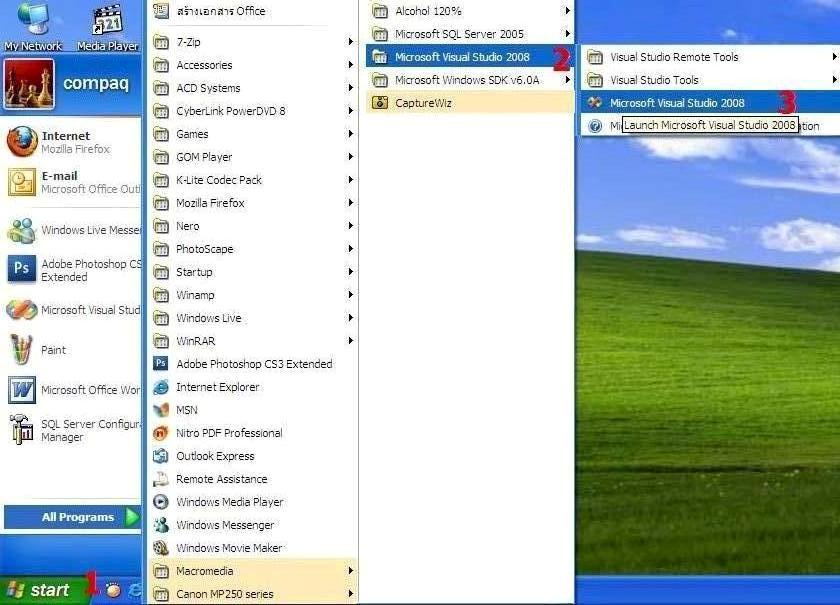Expand GOM Player submenu
This screenshot has height=605, width=840.
pyautogui.click(x=252, y=157)
